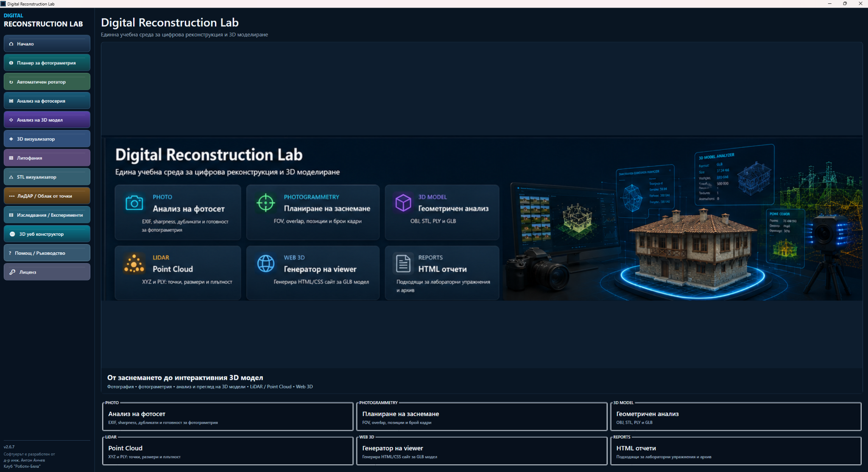868x472 pixels.
Task: Click the key icon beside Лиценз
Action: pos(12,272)
